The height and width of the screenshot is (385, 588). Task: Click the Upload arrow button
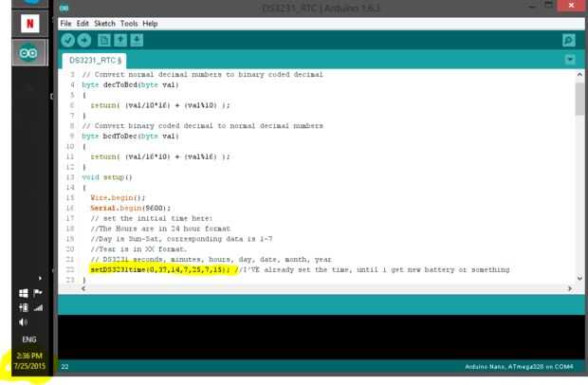pos(84,40)
